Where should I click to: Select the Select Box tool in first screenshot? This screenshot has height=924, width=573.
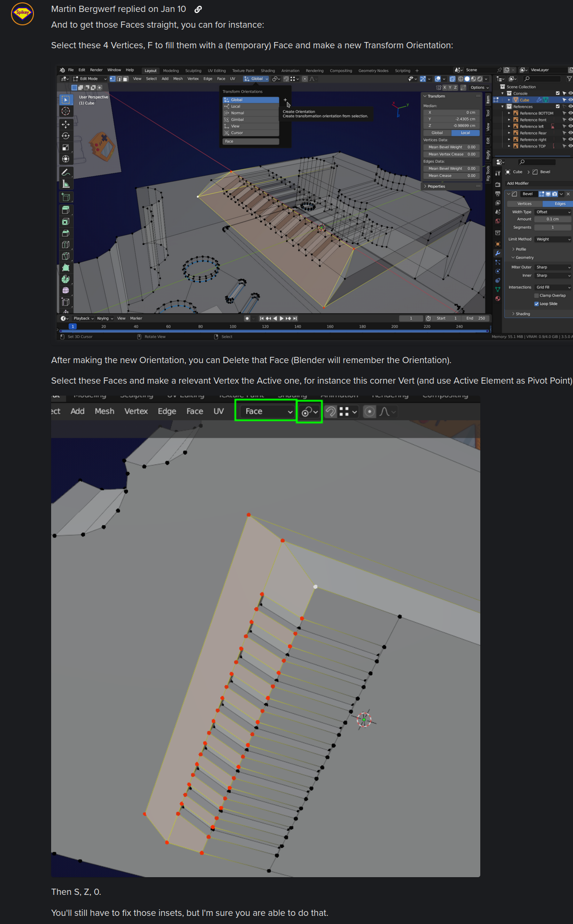click(66, 99)
